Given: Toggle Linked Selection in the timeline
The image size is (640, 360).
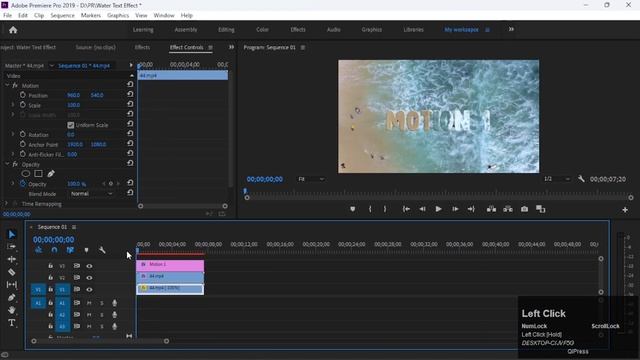Looking at the screenshot, I should click(70, 250).
